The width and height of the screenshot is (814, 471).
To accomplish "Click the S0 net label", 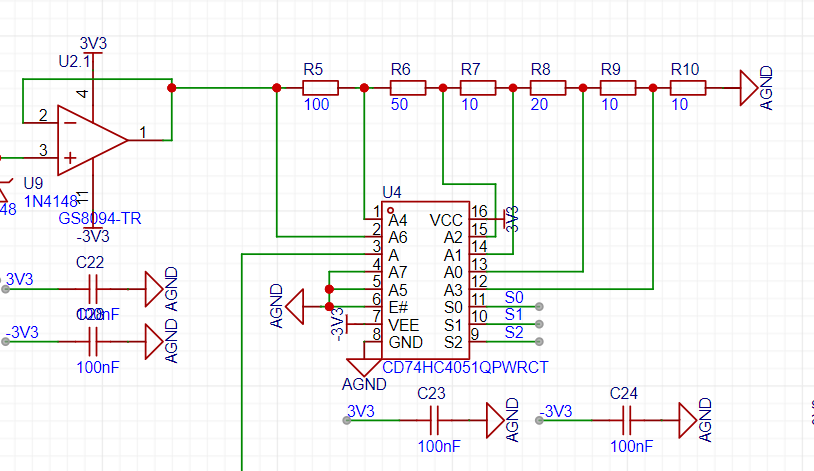I will tap(514, 297).
